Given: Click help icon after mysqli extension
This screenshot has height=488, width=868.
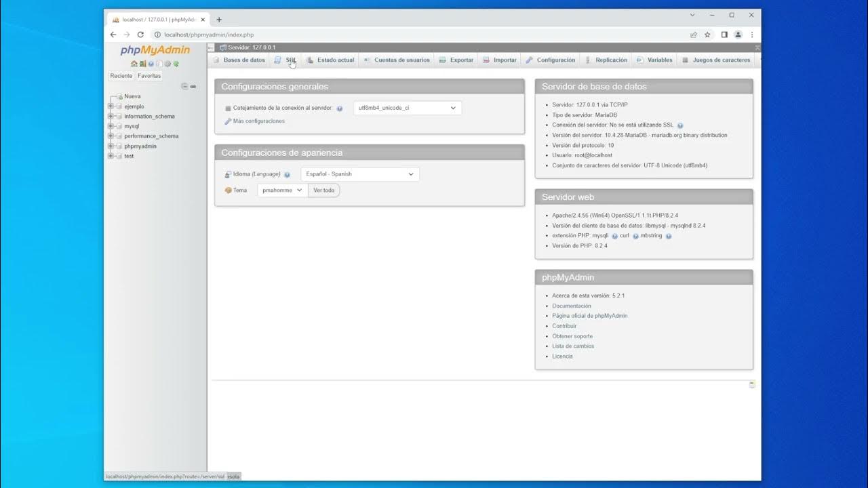Looking at the screenshot, I should pos(614,236).
